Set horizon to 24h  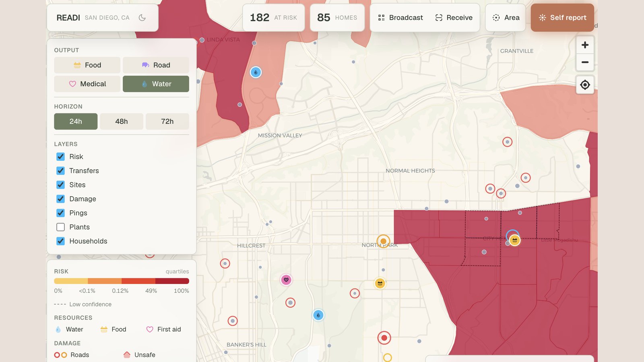tap(76, 121)
